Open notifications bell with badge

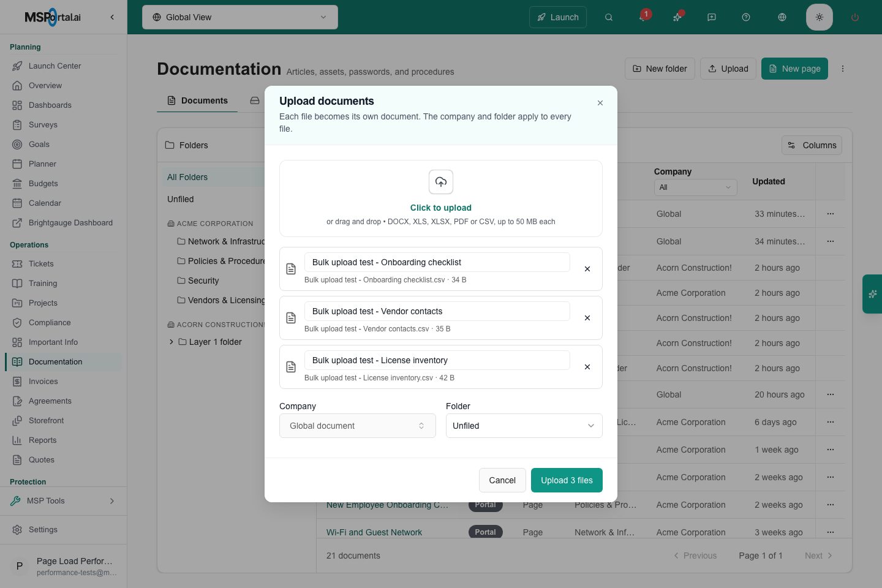click(643, 17)
